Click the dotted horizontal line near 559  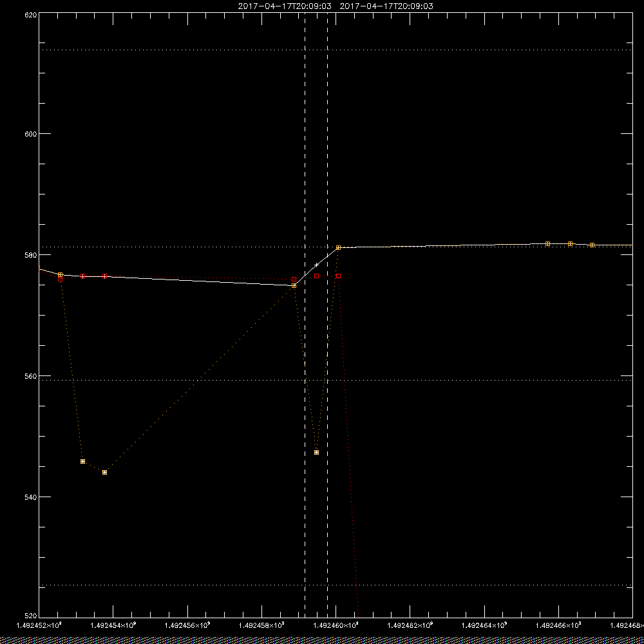pos(336,381)
